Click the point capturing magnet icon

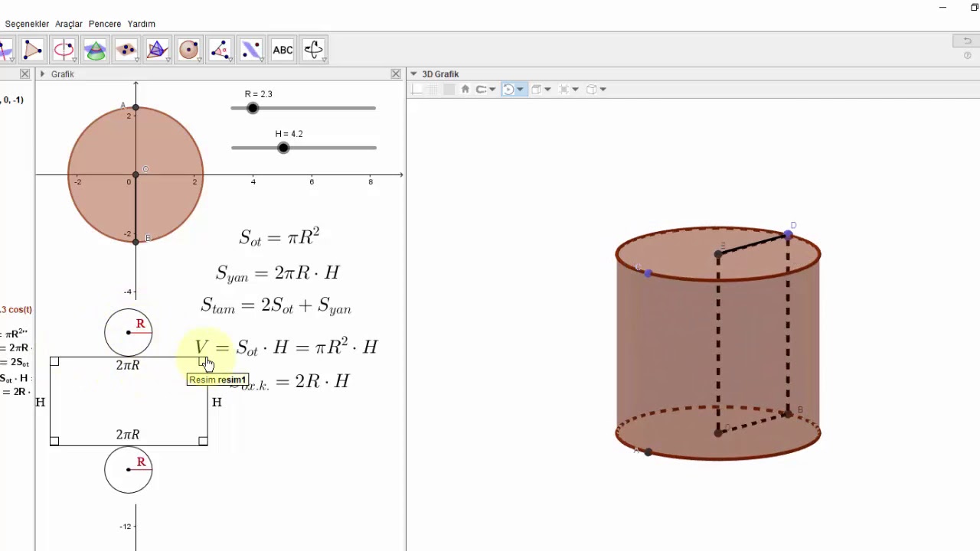tap(482, 90)
